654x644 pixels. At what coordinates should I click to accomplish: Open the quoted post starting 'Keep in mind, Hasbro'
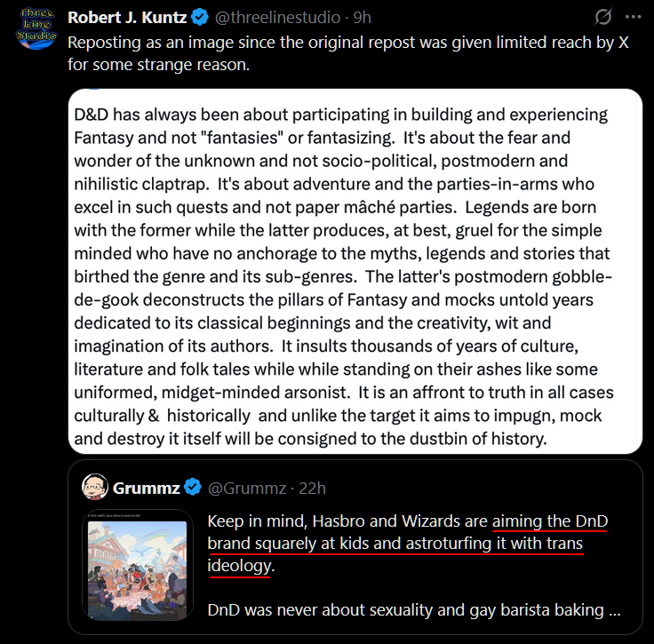click(x=355, y=547)
